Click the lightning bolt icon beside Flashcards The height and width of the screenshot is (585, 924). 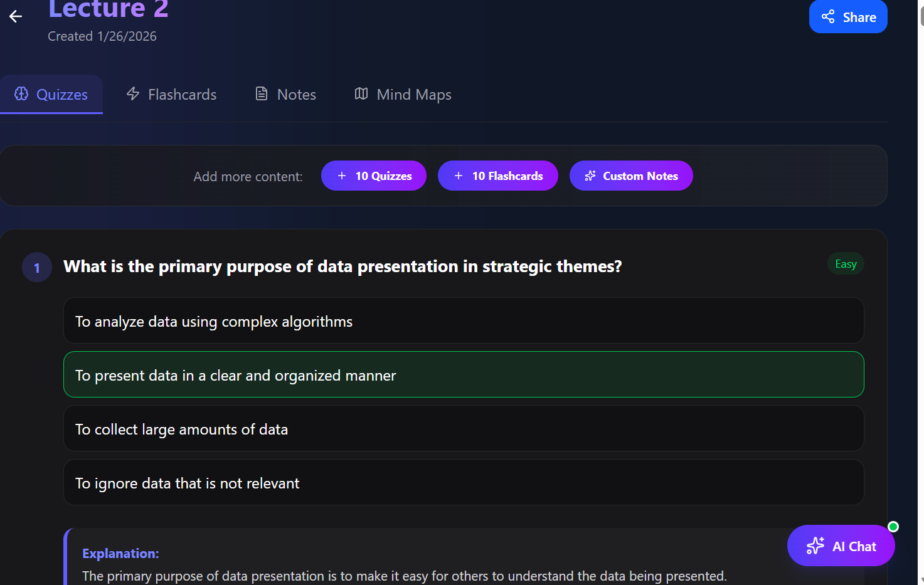(x=133, y=93)
